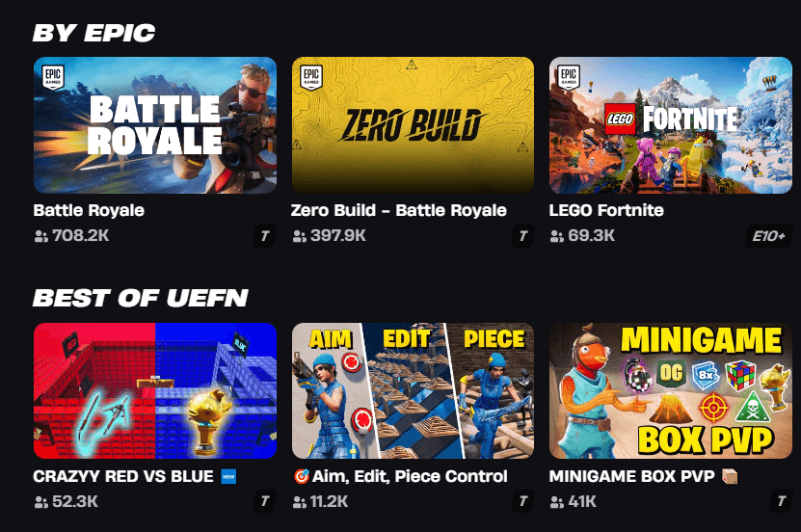Open the LEGO Fortnite thumbnail
The width and height of the screenshot is (801, 532).
pyautogui.click(x=671, y=125)
